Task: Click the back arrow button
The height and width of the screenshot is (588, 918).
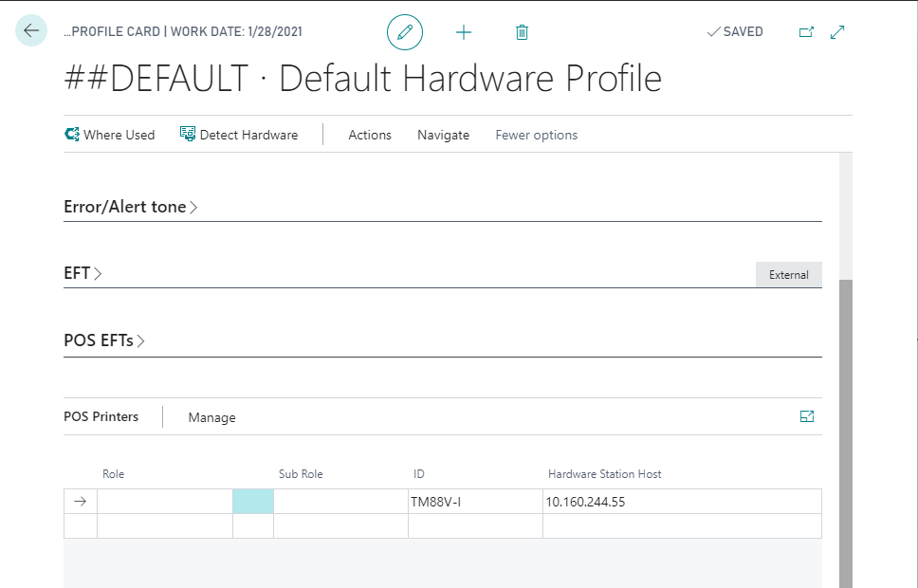Action: [x=31, y=31]
